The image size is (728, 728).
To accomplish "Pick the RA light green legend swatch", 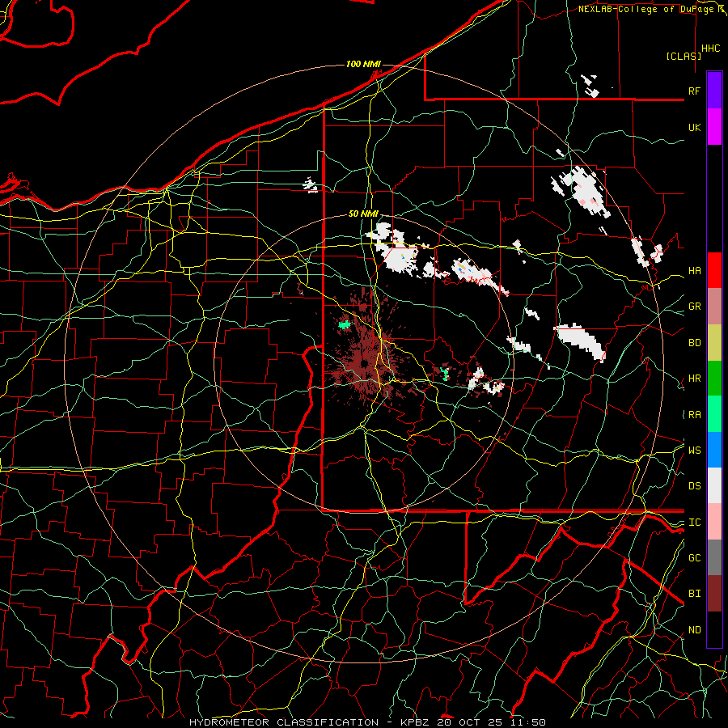I will coord(714,414).
